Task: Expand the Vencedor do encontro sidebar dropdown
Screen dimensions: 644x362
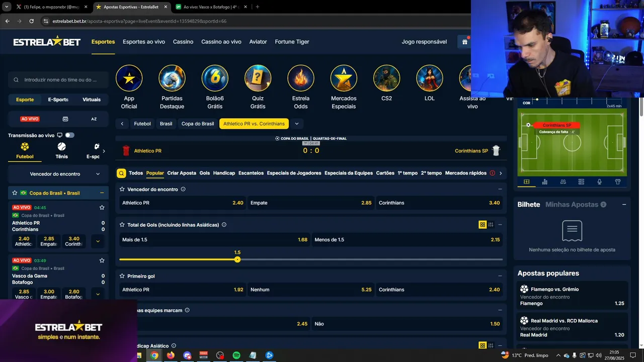Action: tap(58, 174)
